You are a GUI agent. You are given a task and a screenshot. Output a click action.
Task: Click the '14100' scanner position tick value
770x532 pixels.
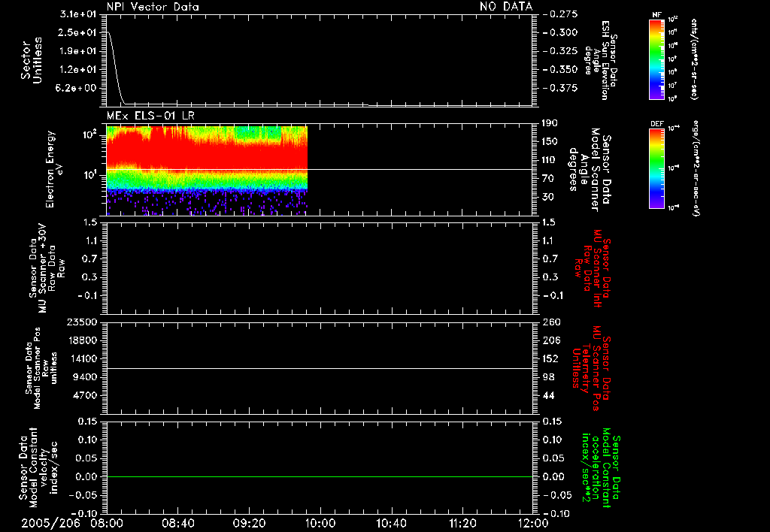(82, 358)
